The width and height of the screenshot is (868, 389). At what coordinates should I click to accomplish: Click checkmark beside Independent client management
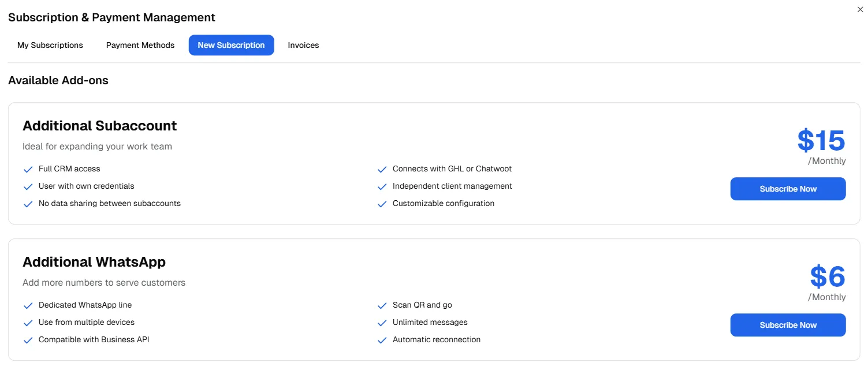click(382, 186)
